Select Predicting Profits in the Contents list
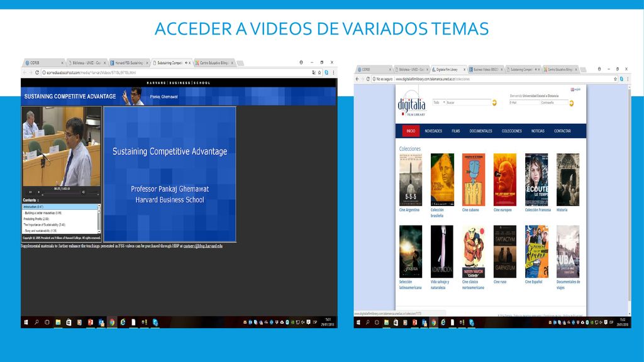 (x=60, y=219)
